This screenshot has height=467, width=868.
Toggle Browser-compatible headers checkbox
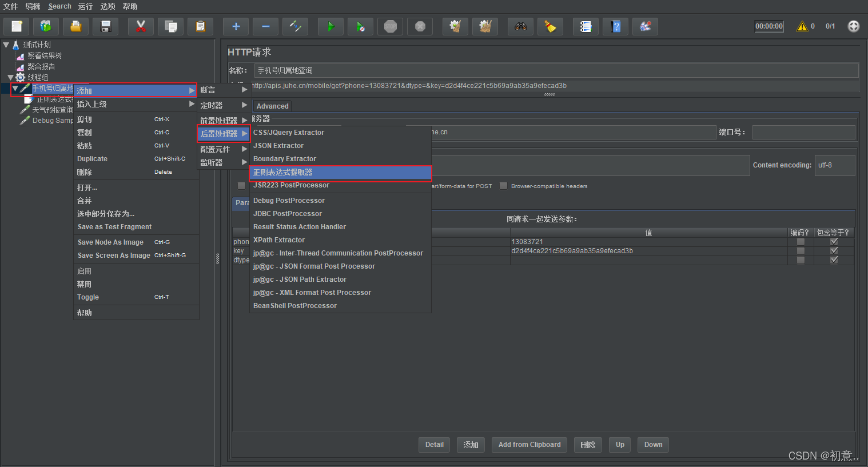click(503, 186)
